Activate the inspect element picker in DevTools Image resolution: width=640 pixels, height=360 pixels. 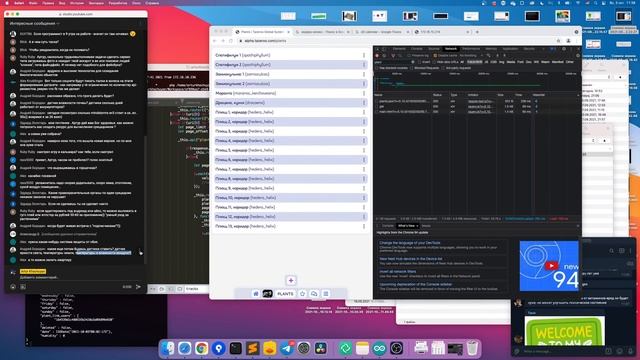point(377,49)
